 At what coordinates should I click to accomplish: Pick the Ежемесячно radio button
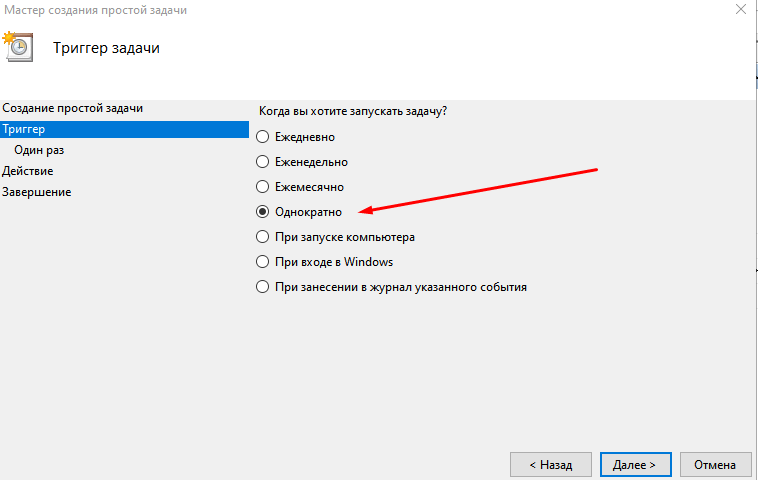[263, 186]
